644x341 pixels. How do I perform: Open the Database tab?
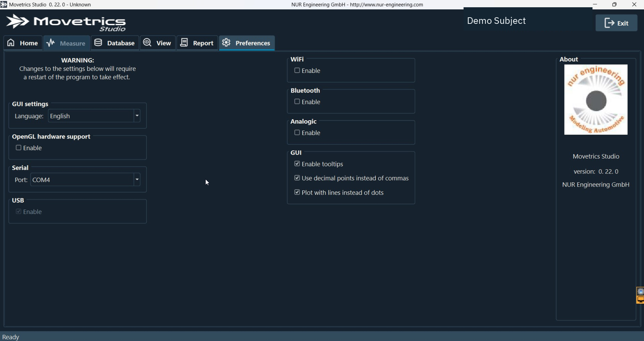coord(115,43)
